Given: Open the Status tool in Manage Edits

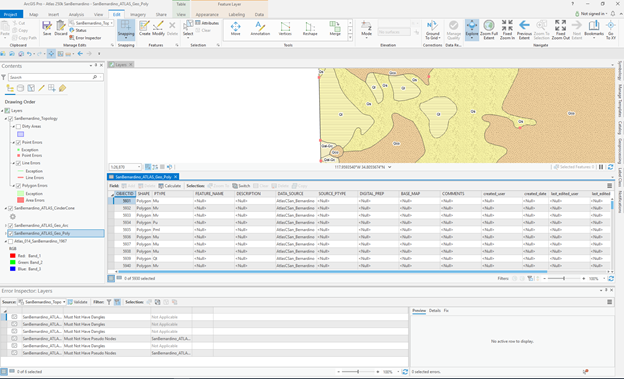Looking at the screenshot, I should 78,30.
